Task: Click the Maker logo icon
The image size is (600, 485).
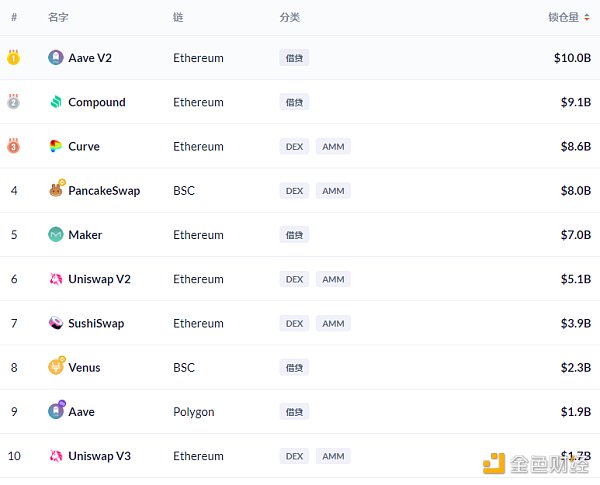Action: tap(56, 235)
